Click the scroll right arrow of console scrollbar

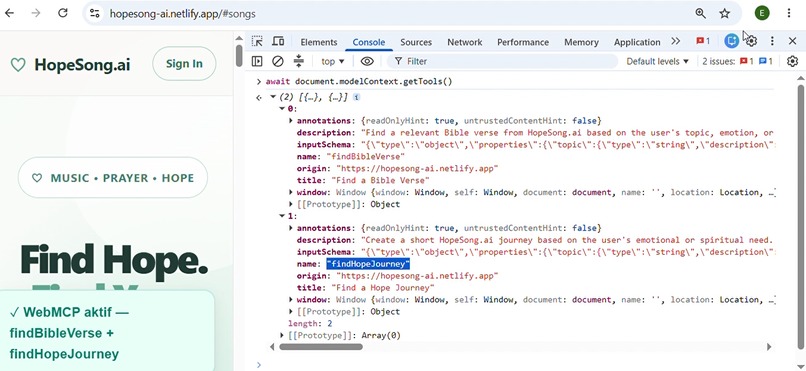point(769,347)
